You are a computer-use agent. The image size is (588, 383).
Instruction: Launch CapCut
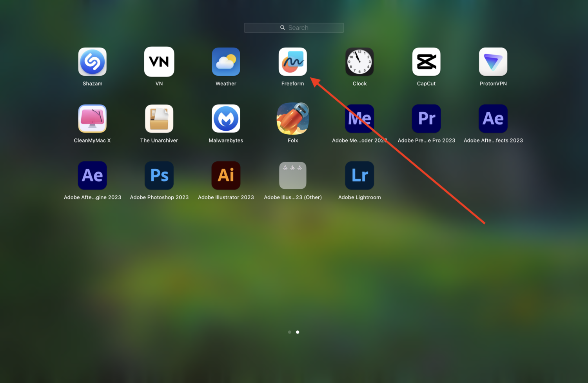(x=426, y=62)
